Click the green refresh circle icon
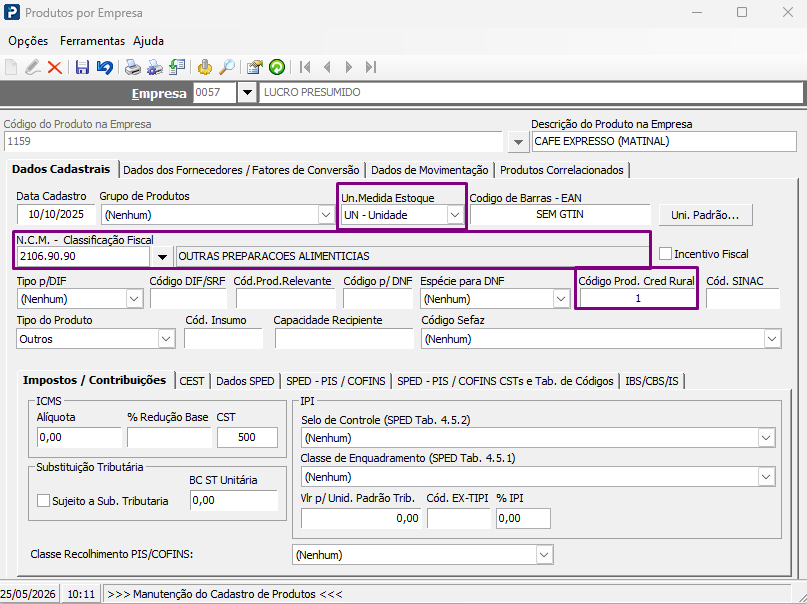807x604 pixels. (277, 67)
